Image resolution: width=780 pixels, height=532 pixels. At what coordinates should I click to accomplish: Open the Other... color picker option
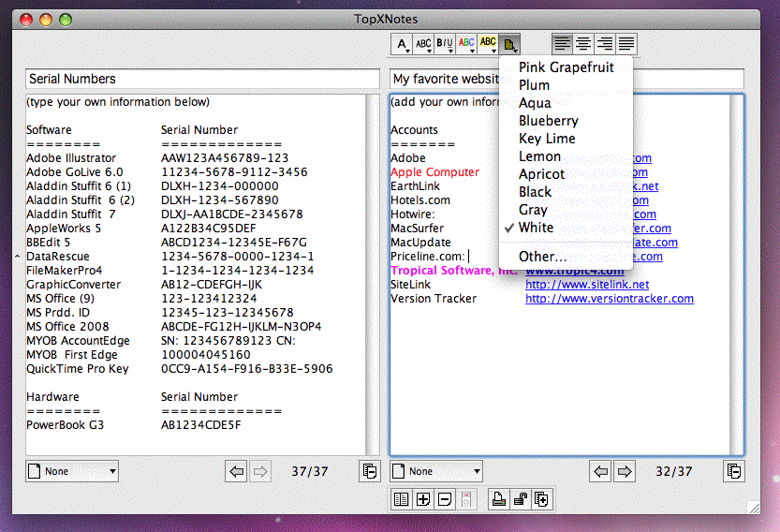point(566,257)
